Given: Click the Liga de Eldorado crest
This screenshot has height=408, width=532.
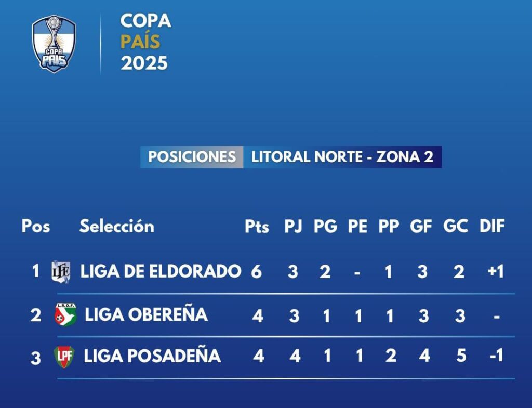Looking at the screenshot, I should pos(61,272).
